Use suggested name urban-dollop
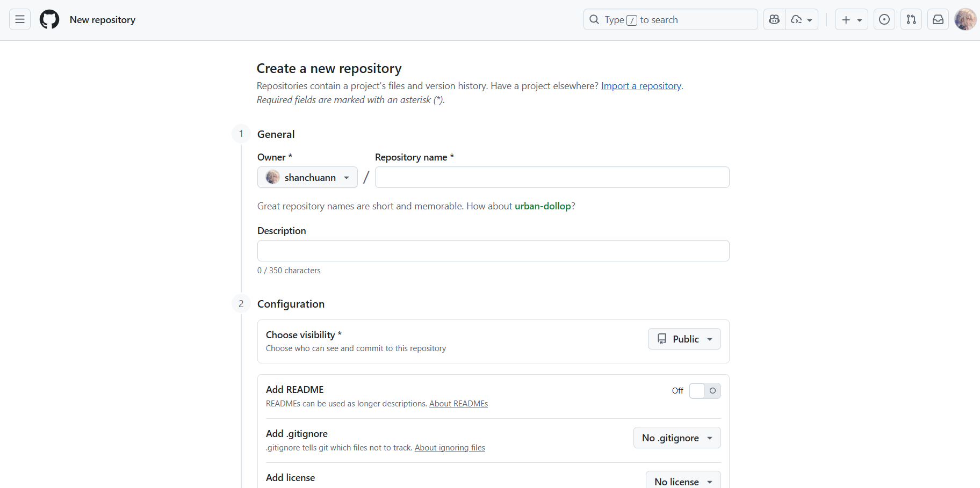 543,206
